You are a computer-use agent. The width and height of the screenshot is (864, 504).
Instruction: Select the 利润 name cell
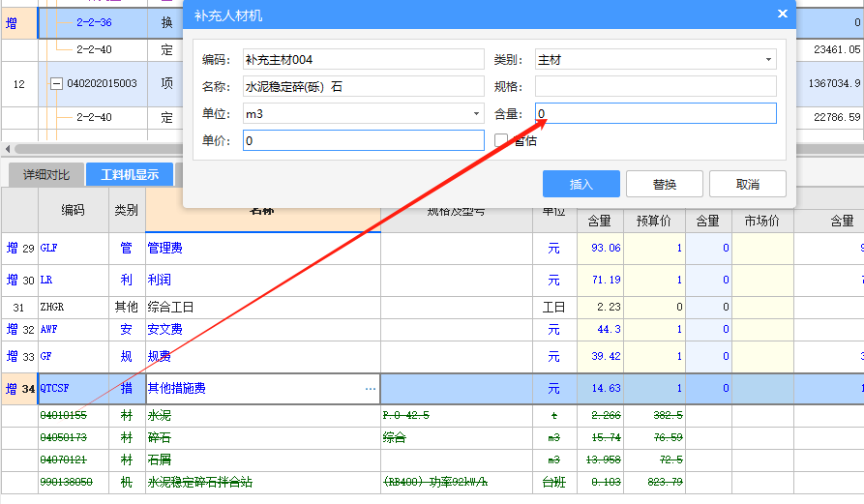[x=263, y=281]
